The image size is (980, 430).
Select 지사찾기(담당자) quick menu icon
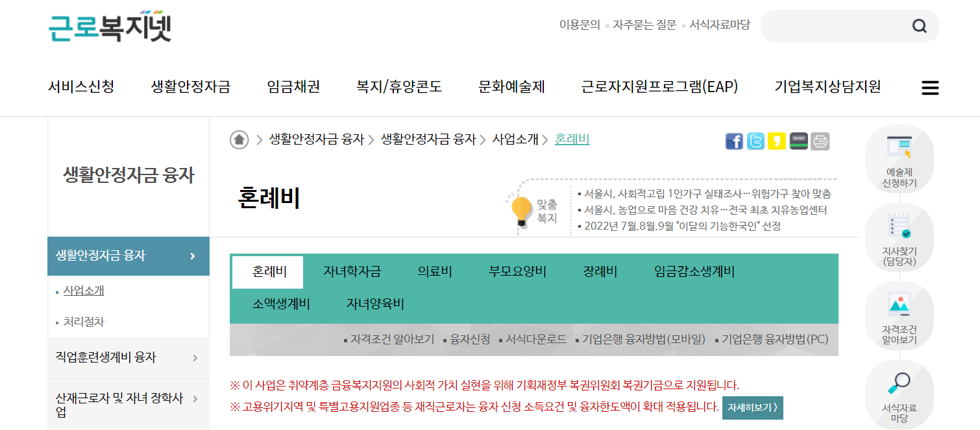pos(900,237)
